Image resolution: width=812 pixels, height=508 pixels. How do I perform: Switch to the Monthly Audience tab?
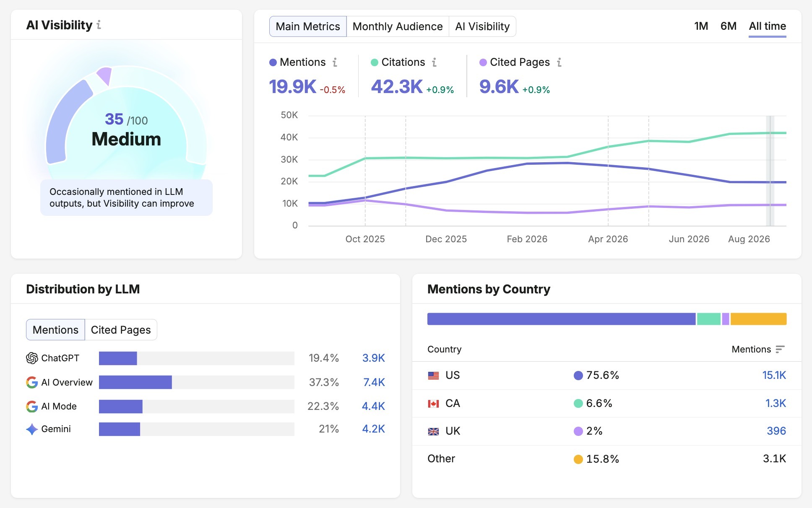[398, 26]
